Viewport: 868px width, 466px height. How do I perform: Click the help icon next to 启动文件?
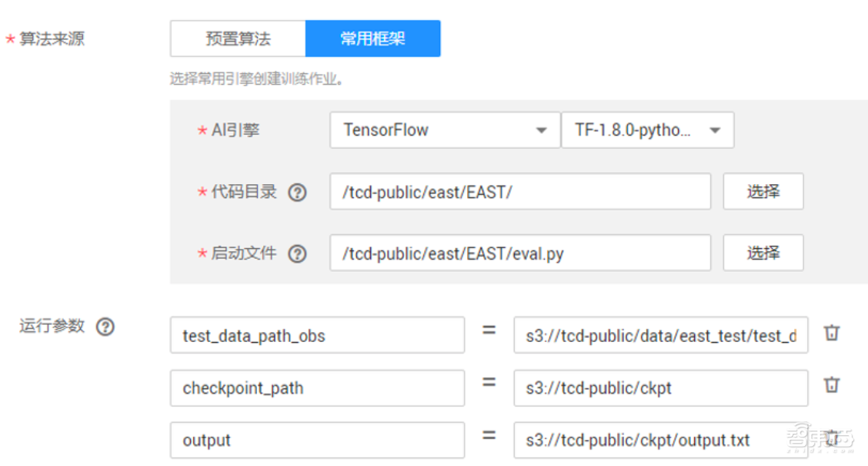pos(297,254)
